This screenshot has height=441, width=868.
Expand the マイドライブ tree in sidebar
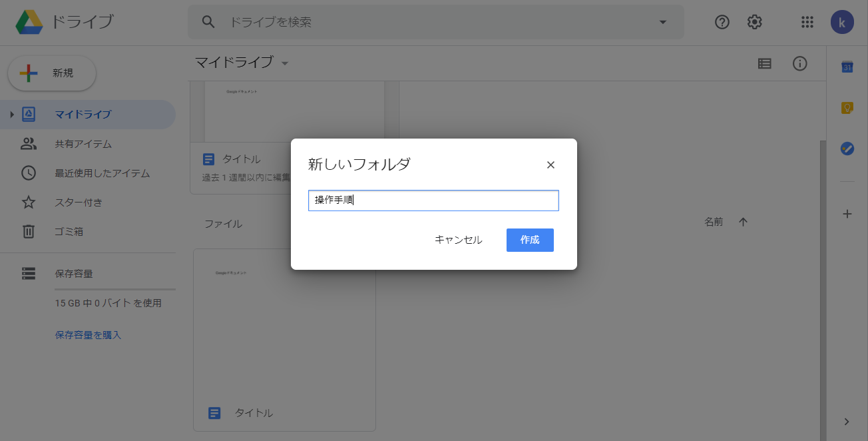(12, 115)
